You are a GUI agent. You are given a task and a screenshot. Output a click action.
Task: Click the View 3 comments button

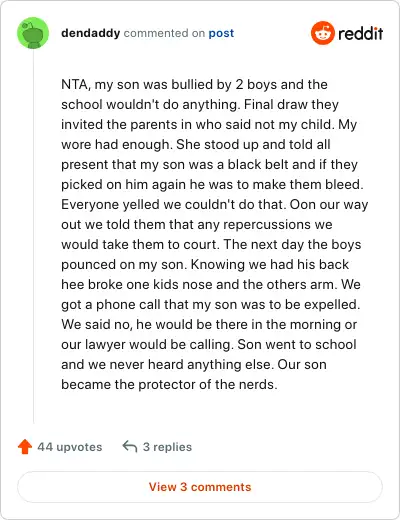200,487
